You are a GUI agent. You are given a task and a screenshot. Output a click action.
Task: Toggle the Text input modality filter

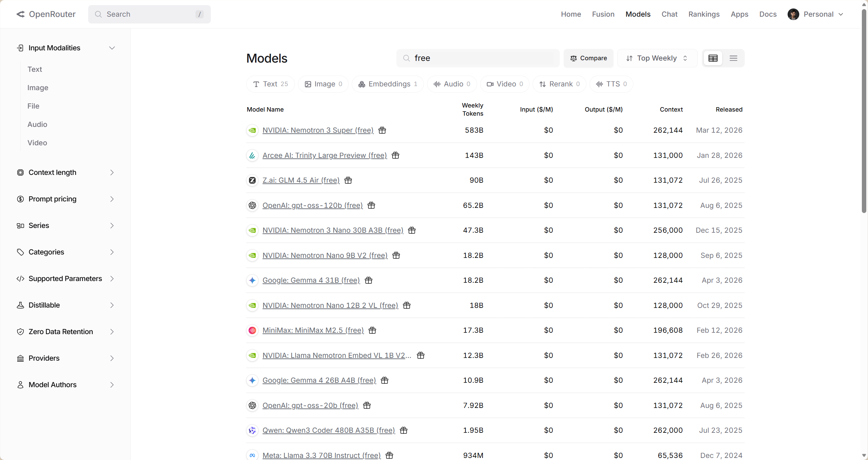(x=35, y=69)
